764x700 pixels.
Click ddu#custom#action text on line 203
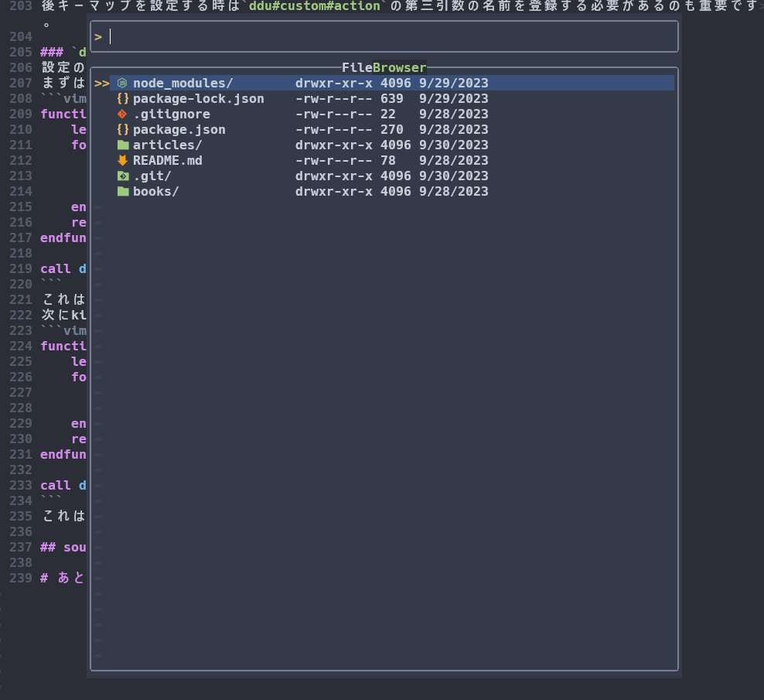tap(314, 6)
